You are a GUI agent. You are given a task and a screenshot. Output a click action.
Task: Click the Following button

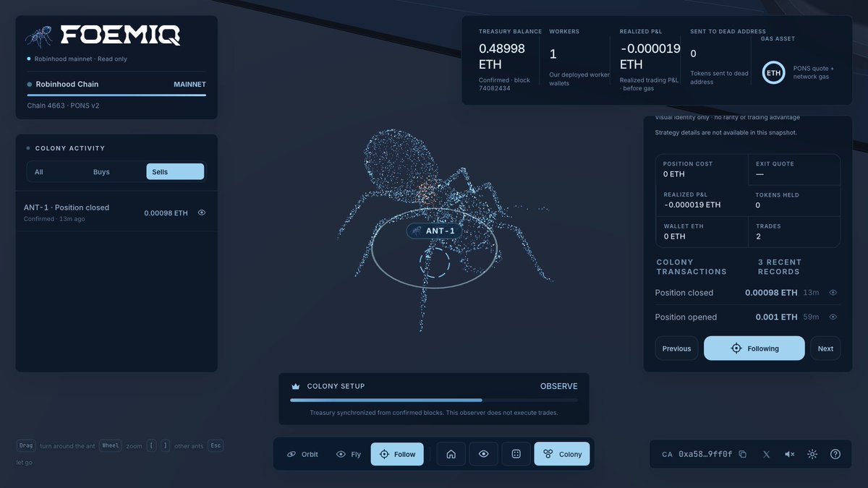click(754, 348)
